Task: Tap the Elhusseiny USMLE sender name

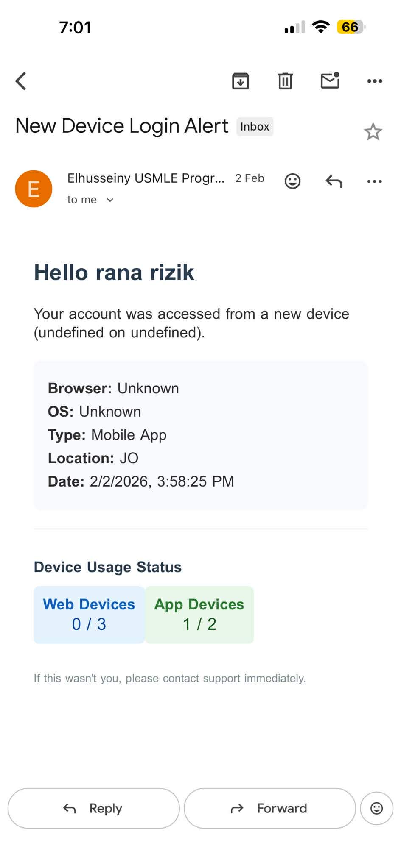Action: pyautogui.click(x=146, y=178)
